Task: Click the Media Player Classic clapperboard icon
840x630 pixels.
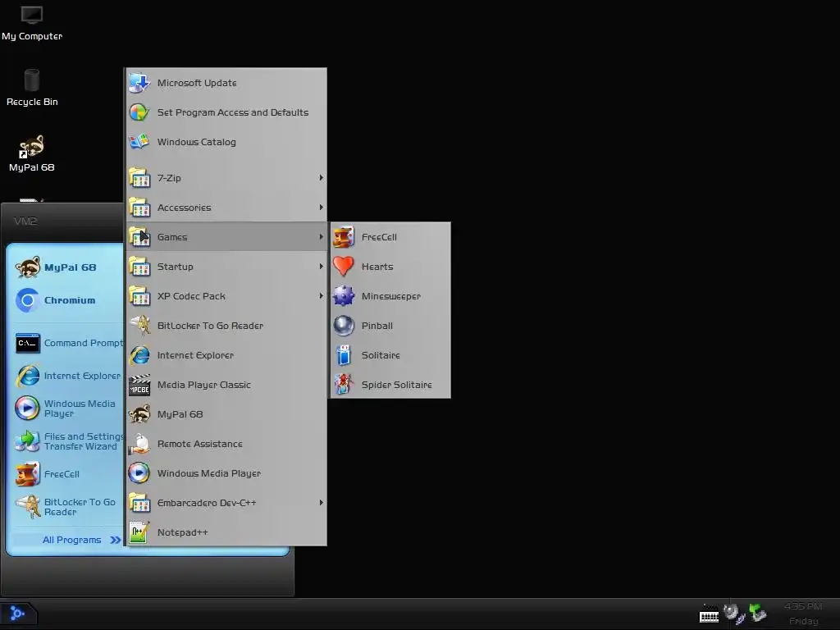Action: (139, 385)
